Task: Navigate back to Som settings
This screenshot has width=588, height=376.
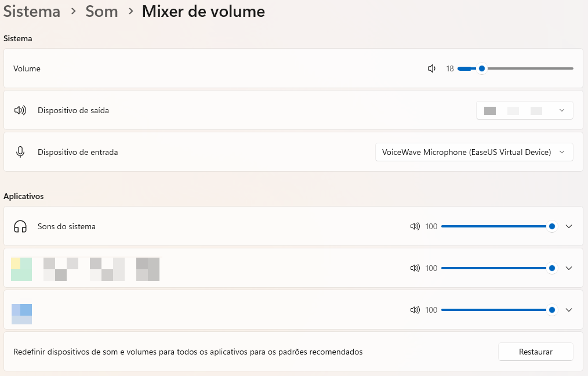Action: tap(101, 11)
